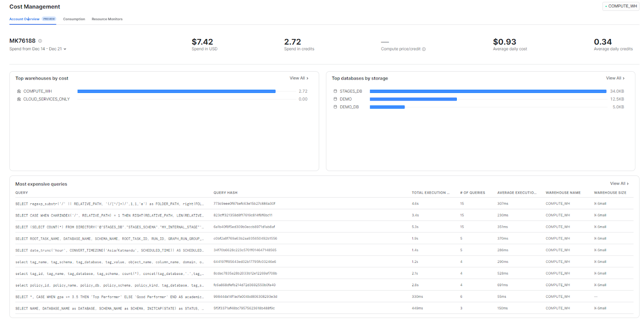Image resolution: width=644 pixels, height=330 pixels.
Task: Click the WAREHOUSE NAME column header
Action: click(x=563, y=193)
